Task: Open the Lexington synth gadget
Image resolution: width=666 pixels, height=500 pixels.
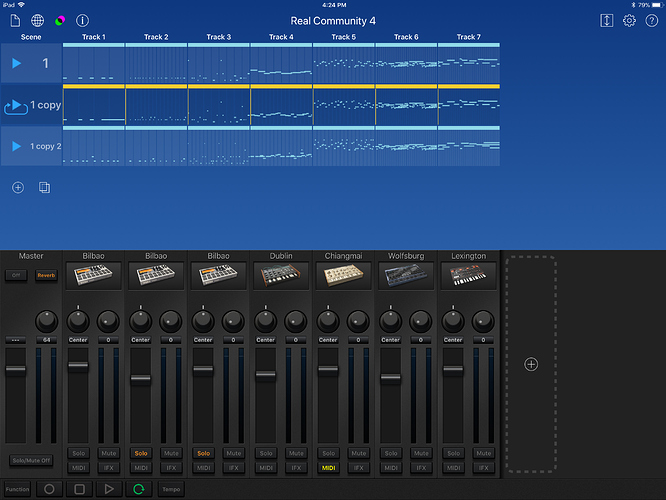Action: pyautogui.click(x=468, y=276)
